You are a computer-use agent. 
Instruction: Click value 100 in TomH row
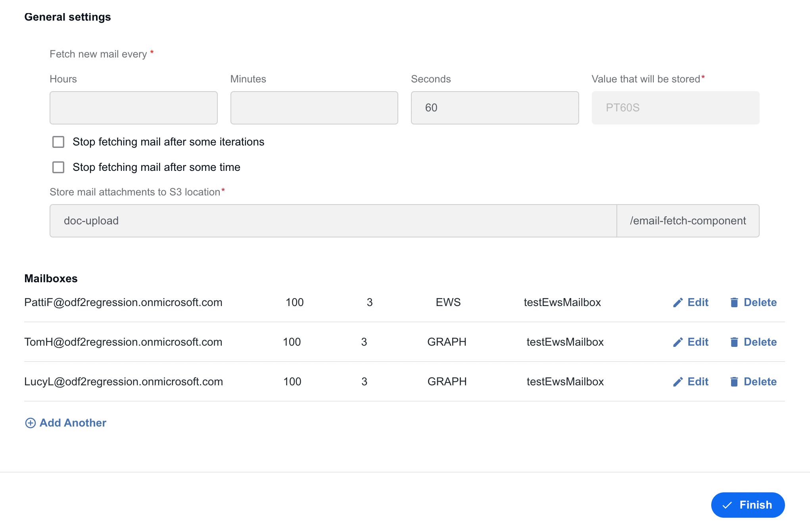[292, 342]
